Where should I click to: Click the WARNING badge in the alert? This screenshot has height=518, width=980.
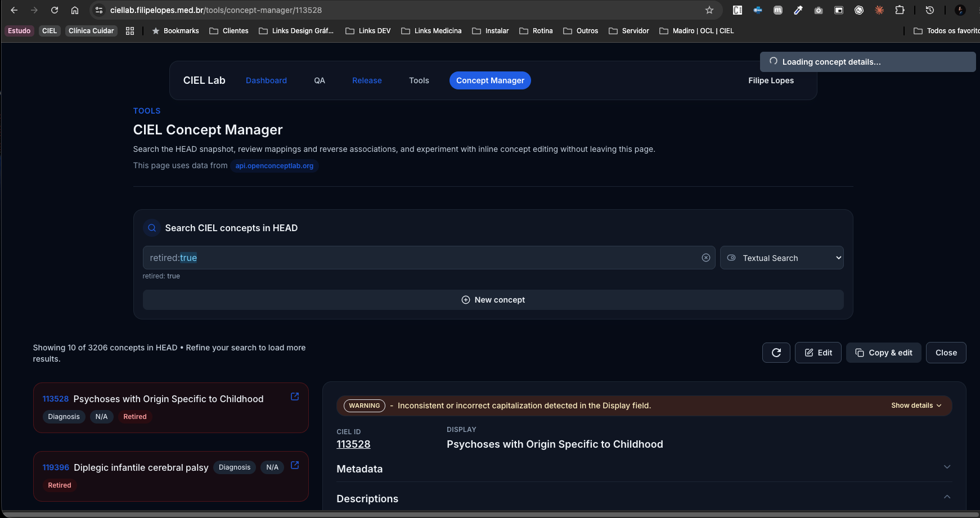[x=364, y=406]
